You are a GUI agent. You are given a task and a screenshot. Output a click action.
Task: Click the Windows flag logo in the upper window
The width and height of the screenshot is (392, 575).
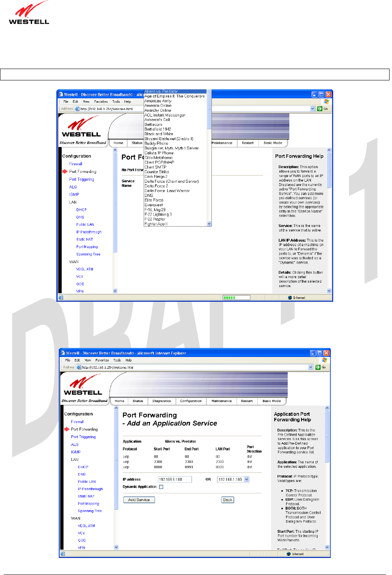[326, 102]
